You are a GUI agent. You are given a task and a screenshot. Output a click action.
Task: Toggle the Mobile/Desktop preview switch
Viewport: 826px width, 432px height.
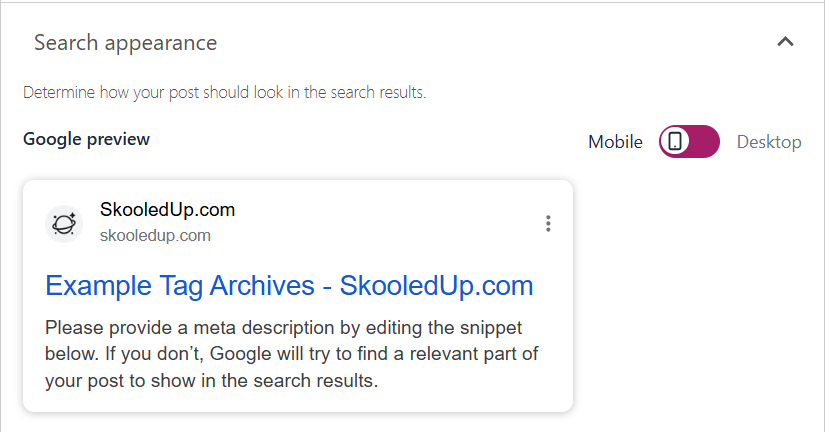pos(689,142)
